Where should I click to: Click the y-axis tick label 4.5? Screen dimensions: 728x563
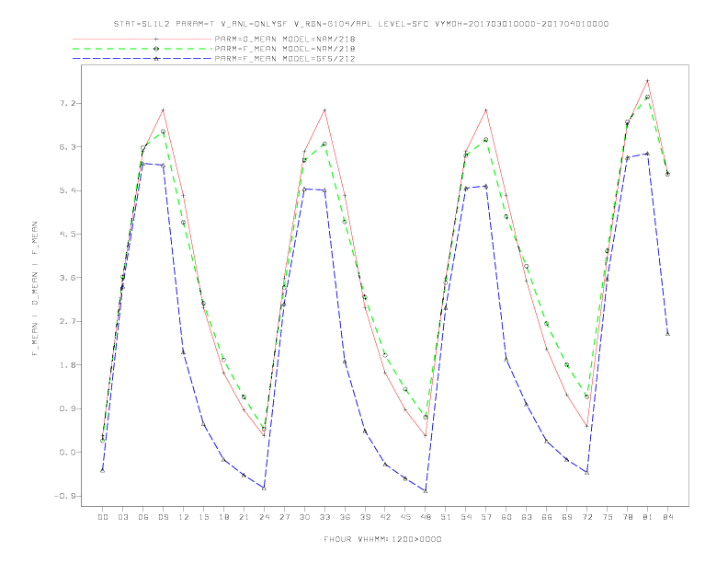pos(67,235)
